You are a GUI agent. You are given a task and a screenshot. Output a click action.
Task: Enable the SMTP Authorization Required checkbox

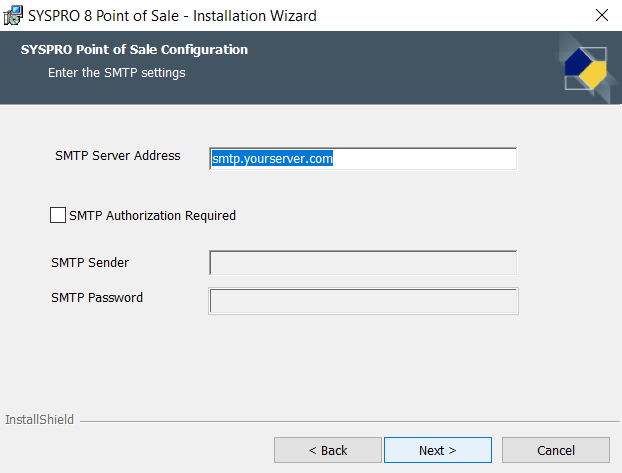(x=57, y=215)
